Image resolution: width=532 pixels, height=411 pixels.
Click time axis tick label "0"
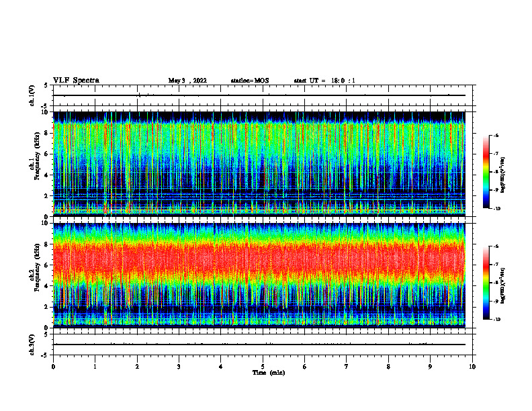[x=53, y=367]
